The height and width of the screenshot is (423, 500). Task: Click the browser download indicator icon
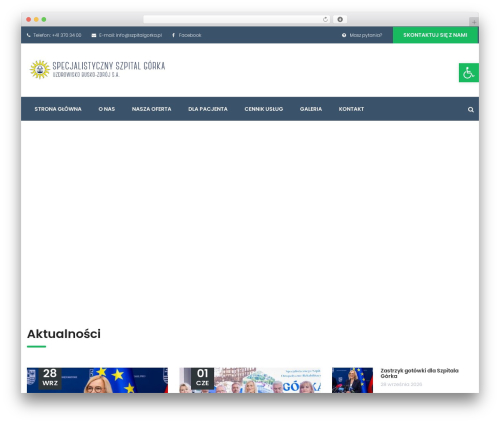(340, 19)
